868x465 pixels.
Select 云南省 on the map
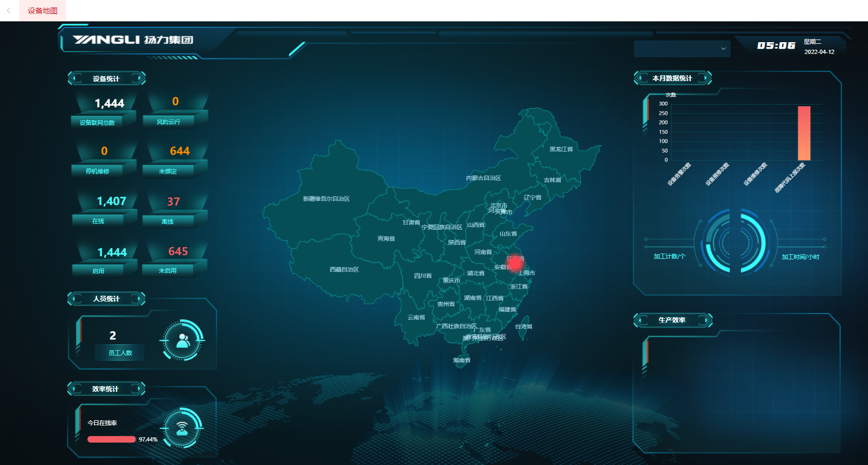pos(417,317)
